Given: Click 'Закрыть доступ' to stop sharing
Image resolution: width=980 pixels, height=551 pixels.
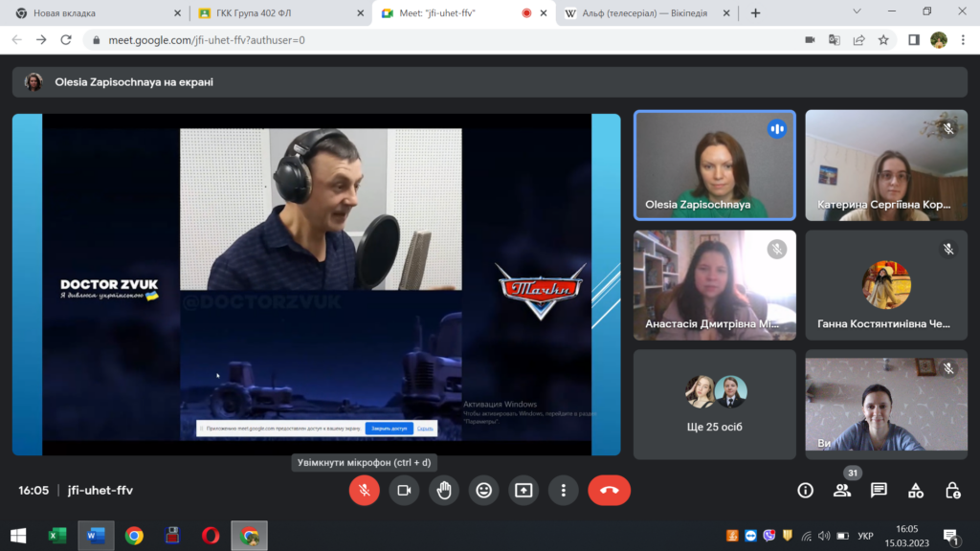Looking at the screenshot, I should [389, 428].
